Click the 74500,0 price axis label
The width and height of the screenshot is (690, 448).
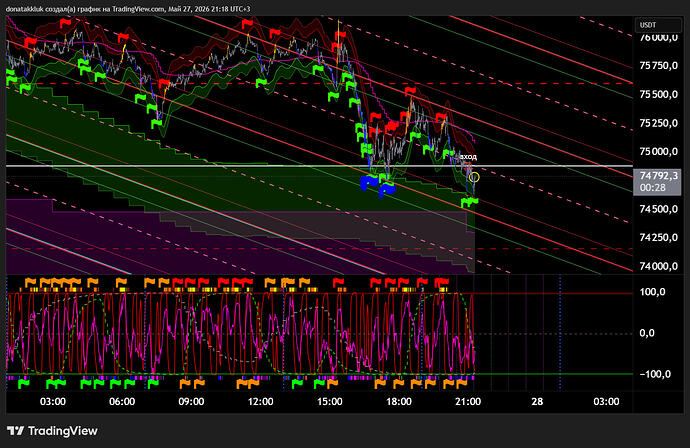point(659,209)
